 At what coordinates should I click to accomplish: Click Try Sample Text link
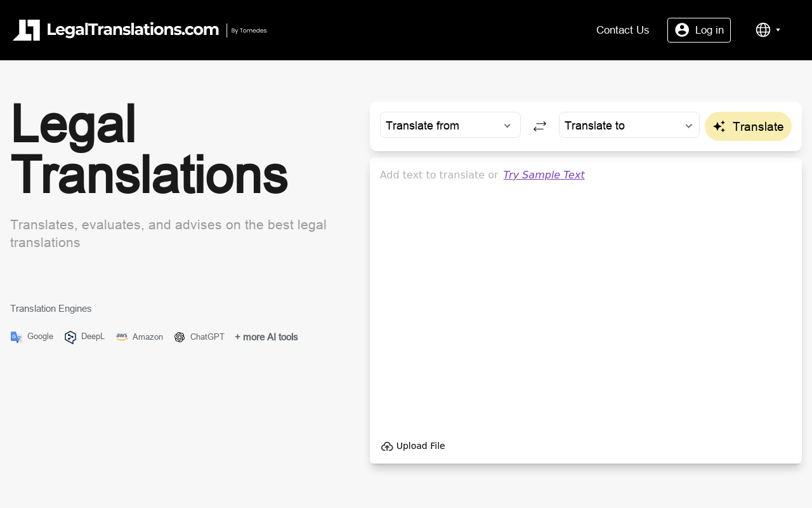pos(544,175)
